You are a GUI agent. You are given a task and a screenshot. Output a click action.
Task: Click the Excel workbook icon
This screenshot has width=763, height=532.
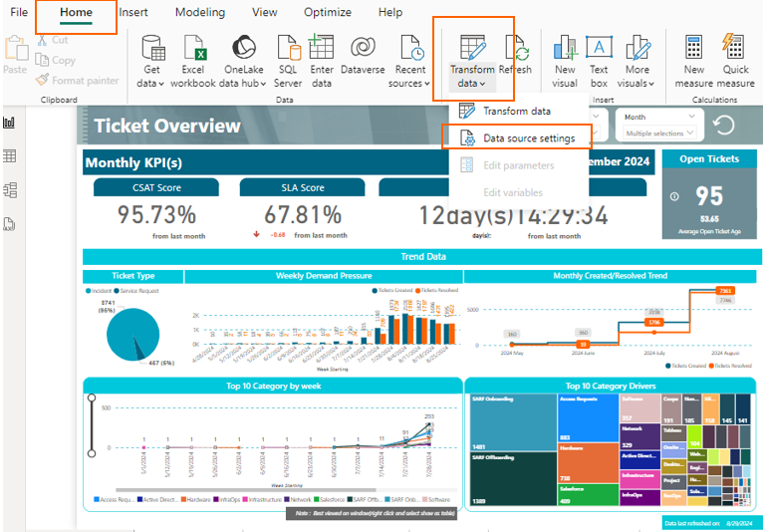[x=199, y=49]
